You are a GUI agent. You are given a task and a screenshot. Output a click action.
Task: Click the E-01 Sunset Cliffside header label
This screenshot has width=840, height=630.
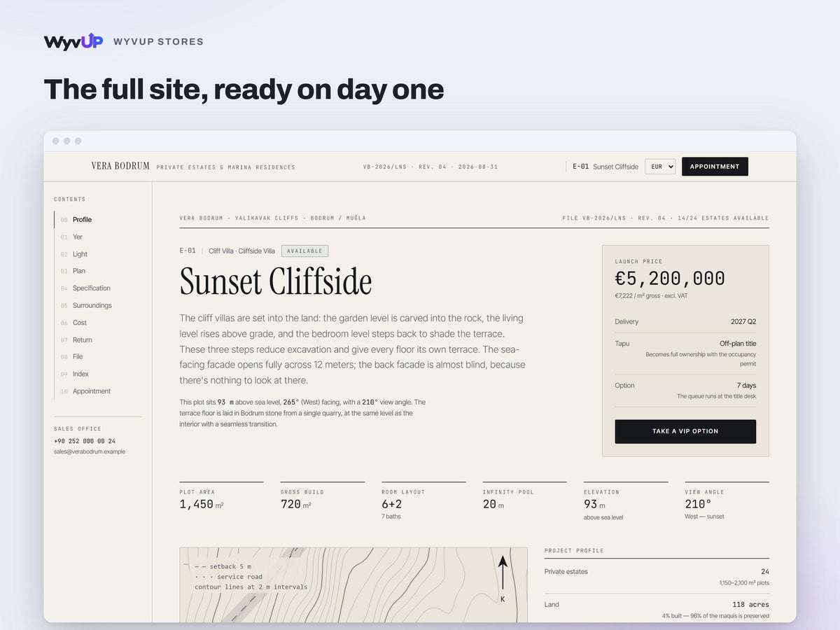pos(605,167)
